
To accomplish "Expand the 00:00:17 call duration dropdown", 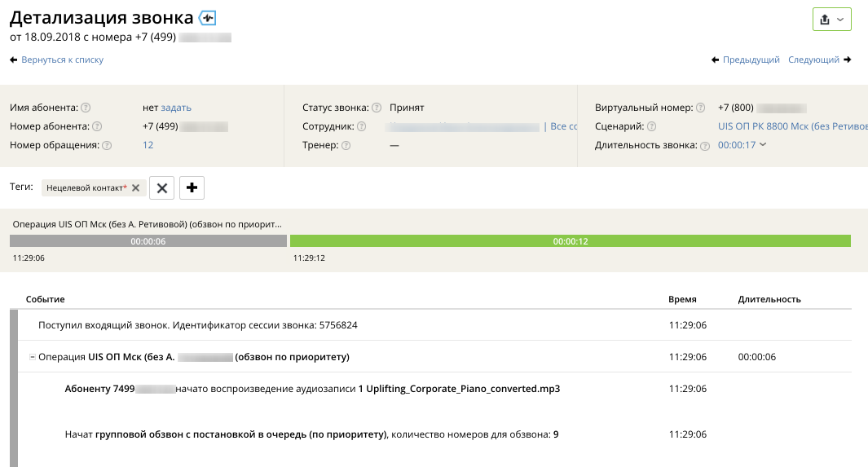I will click(x=742, y=145).
